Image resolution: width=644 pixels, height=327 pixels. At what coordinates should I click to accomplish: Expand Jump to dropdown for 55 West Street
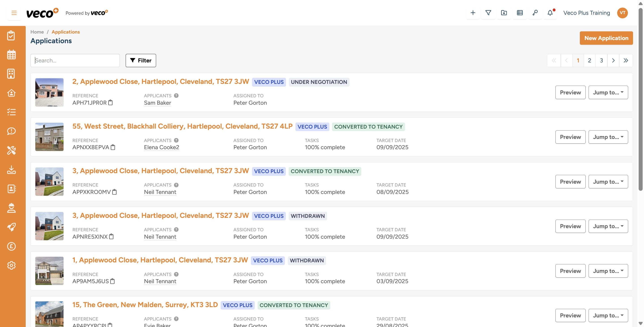click(x=608, y=137)
